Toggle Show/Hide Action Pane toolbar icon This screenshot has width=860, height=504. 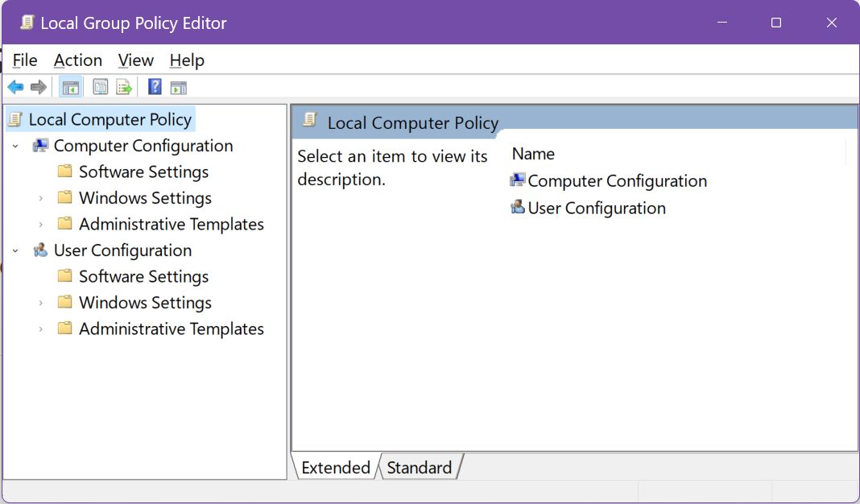pyautogui.click(x=179, y=87)
